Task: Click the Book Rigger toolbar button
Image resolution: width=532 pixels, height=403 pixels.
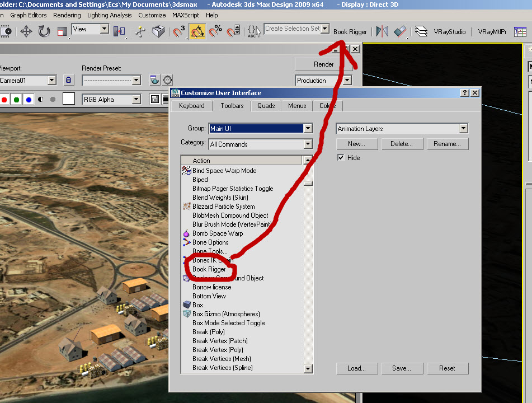Action: tap(350, 32)
